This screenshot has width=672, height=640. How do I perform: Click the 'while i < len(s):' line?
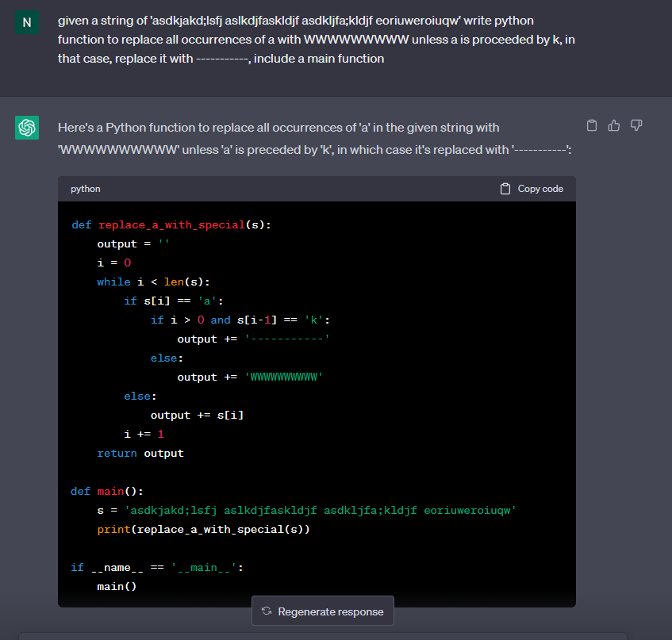[x=153, y=282]
